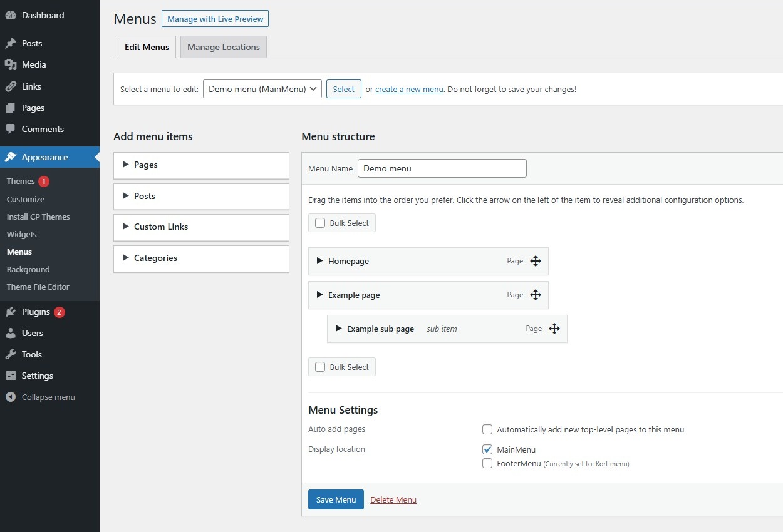This screenshot has width=783, height=532.
Task: Click Manage with Live Preview button
Action: (215, 19)
